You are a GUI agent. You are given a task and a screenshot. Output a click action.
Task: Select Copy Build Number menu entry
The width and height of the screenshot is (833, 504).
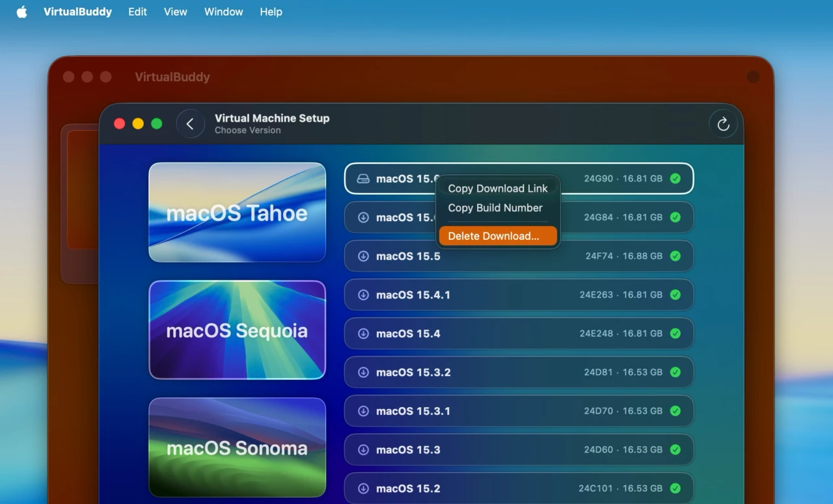click(x=495, y=208)
